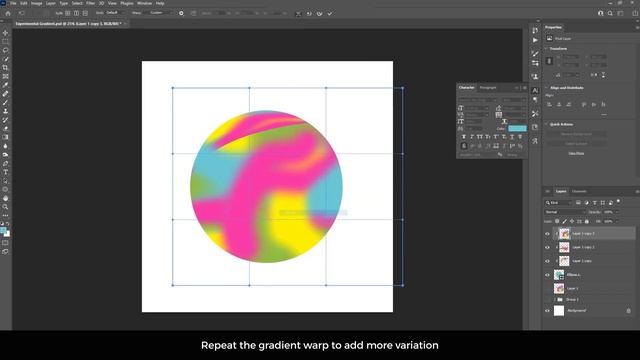Select the Horizontal Type tool

click(x=5, y=172)
